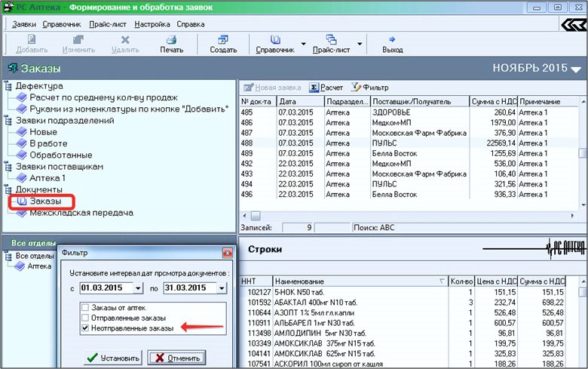Open the Справочник toolbar icon
The height and width of the screenshot is (369, 588).
274,39
